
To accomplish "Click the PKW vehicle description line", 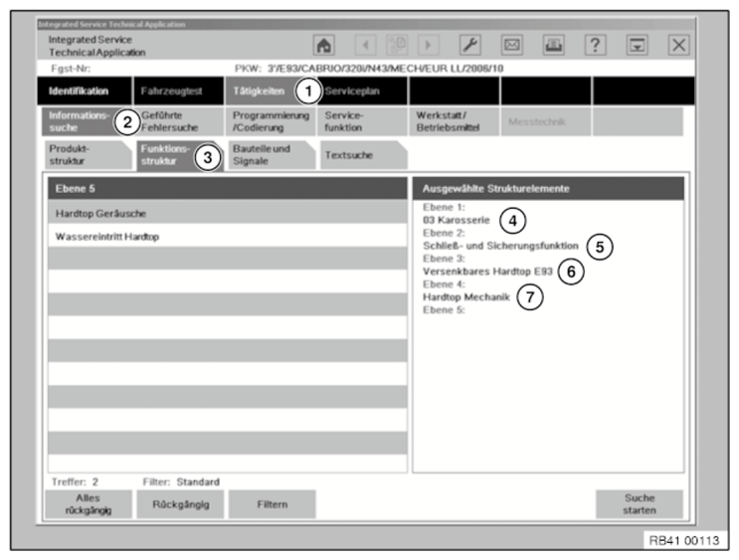I will click(369, 69).
